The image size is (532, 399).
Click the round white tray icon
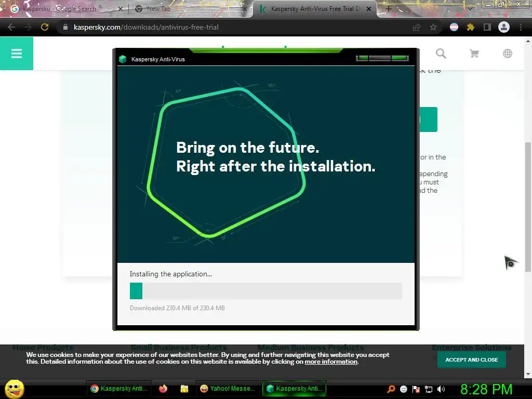click(x=403, y=389)
